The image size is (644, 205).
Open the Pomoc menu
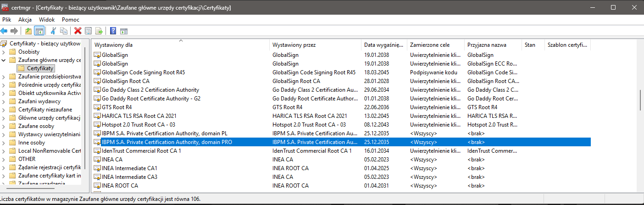(x=71, y=20)
